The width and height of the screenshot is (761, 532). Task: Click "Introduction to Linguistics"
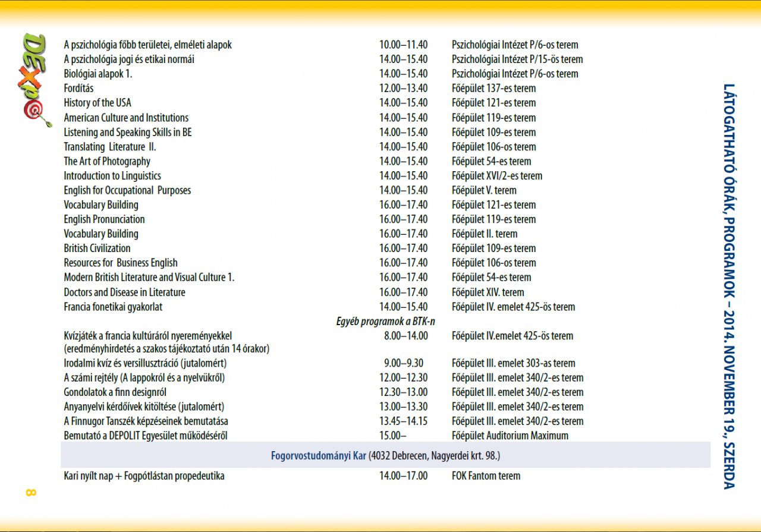(112, 176)
